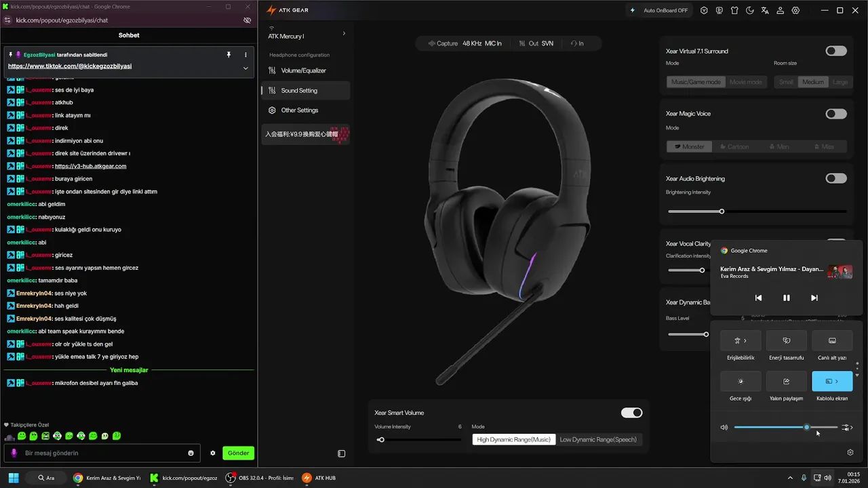Select Music/Game mode for surround
This screenshot has height=488, width=868.
click(x=696, y=82)
